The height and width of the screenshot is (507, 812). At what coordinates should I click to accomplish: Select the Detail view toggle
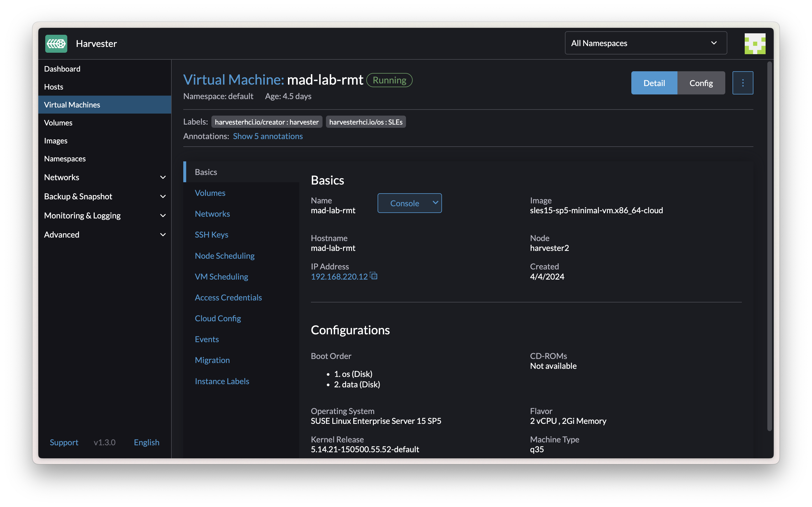[x=654, y=83]
